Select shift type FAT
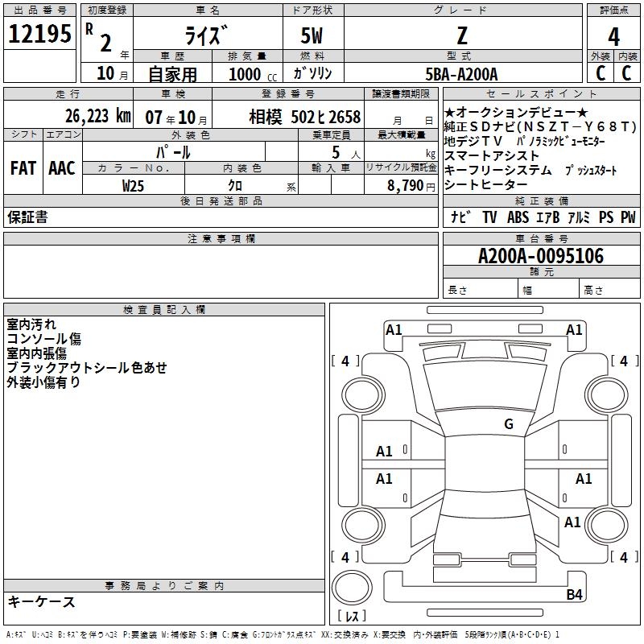The height and width of the screenshot is (644, 644). click(x=23, y=168)
